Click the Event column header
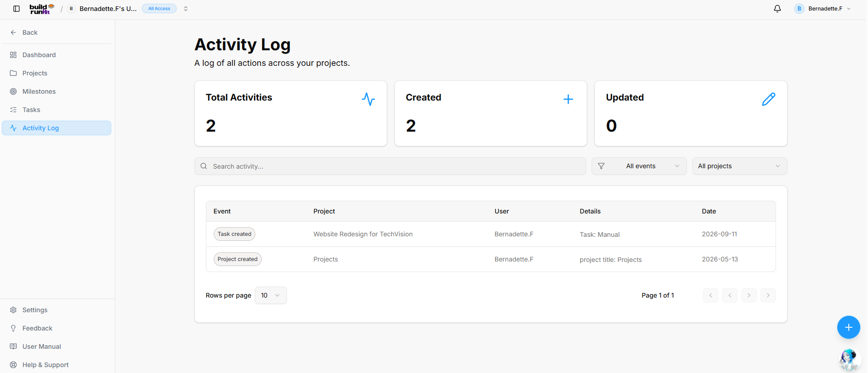868x373 pixels. (x=222, y=211)
